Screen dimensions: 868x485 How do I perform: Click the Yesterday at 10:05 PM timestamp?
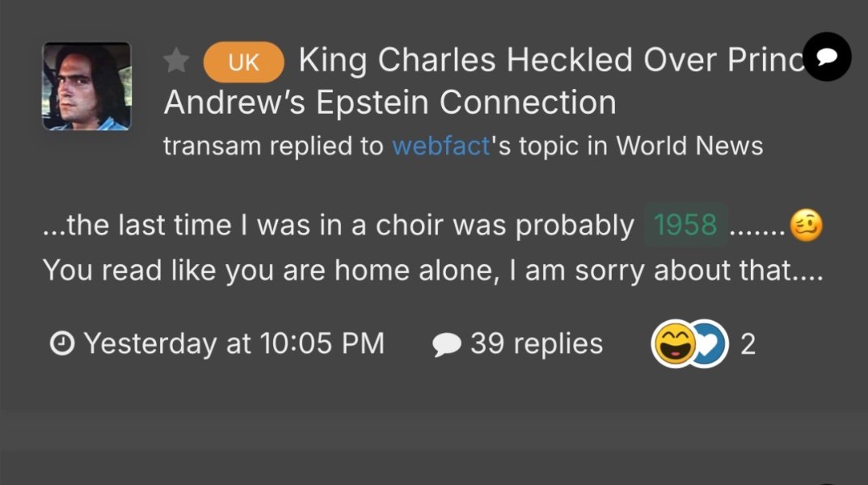[x=234, y=344]
